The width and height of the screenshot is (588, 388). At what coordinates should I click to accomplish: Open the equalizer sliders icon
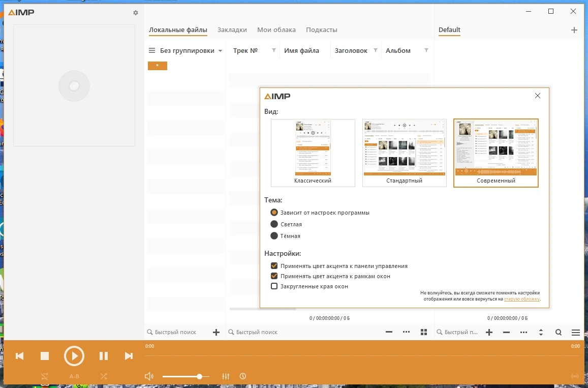click(x=226, y=376)
